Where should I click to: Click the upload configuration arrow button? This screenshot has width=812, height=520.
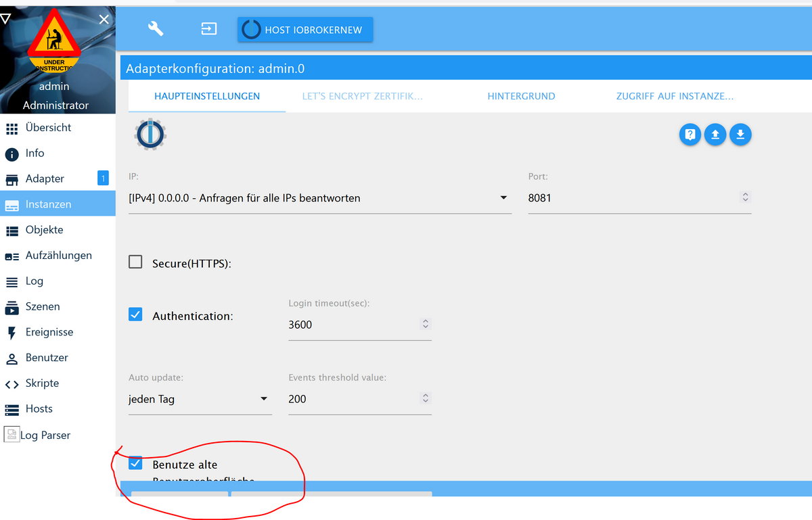coord(715,135)
